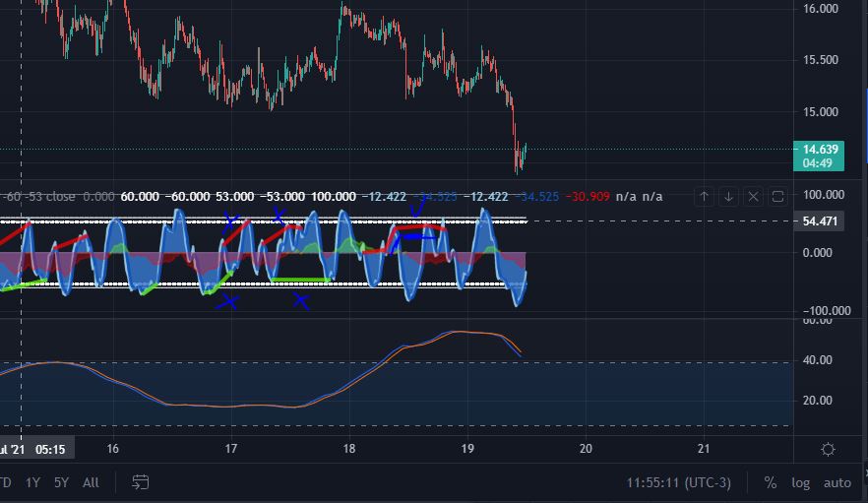
Task: Click the 20.00 lower pane axis label
Action: coord(817,401)
